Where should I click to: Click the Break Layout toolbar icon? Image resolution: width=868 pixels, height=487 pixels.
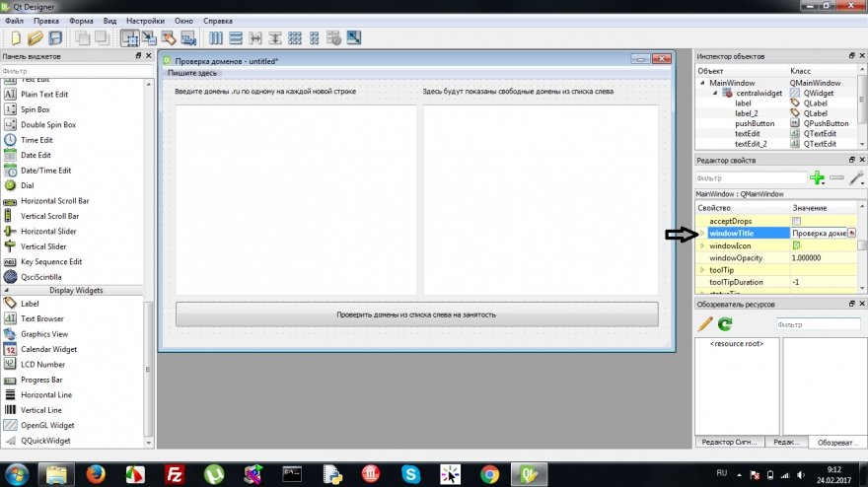[x=333, y=38]
